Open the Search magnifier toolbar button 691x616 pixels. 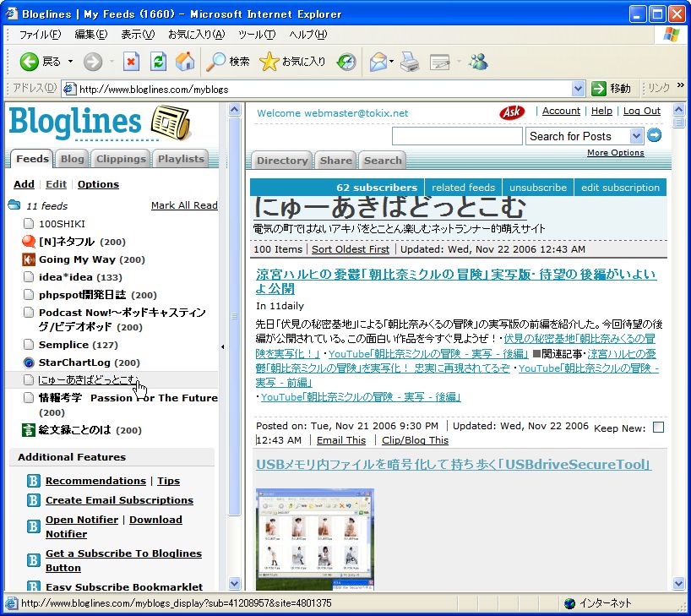tap(227, 62)
